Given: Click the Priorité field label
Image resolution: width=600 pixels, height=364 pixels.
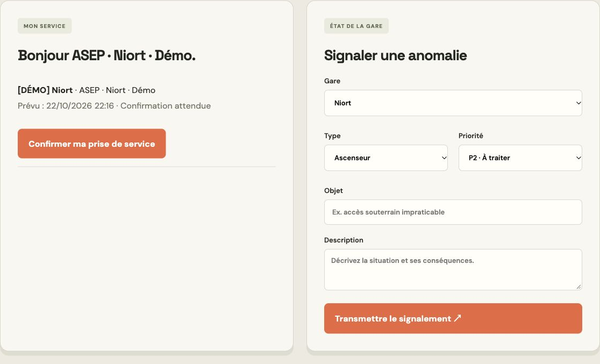Looking at the screenshot, I should [x=470, y=136].
